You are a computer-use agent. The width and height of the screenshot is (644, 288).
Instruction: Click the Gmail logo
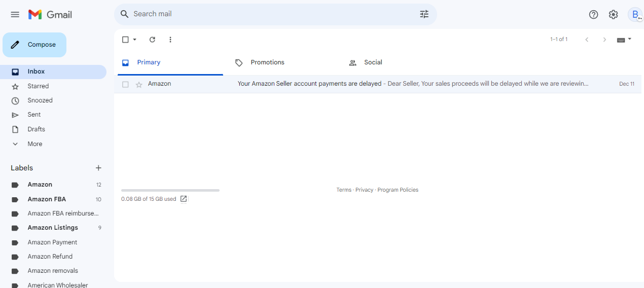(x=50, y=15)
